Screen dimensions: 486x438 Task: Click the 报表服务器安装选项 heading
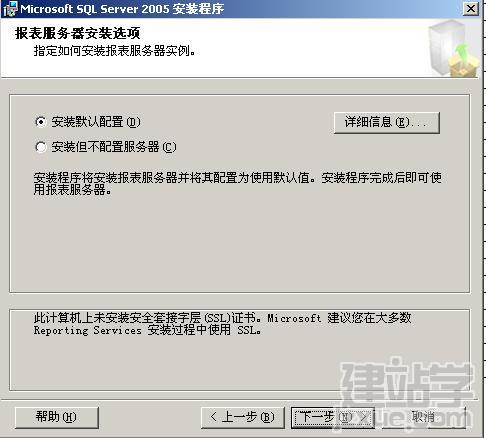click(78, 33)
